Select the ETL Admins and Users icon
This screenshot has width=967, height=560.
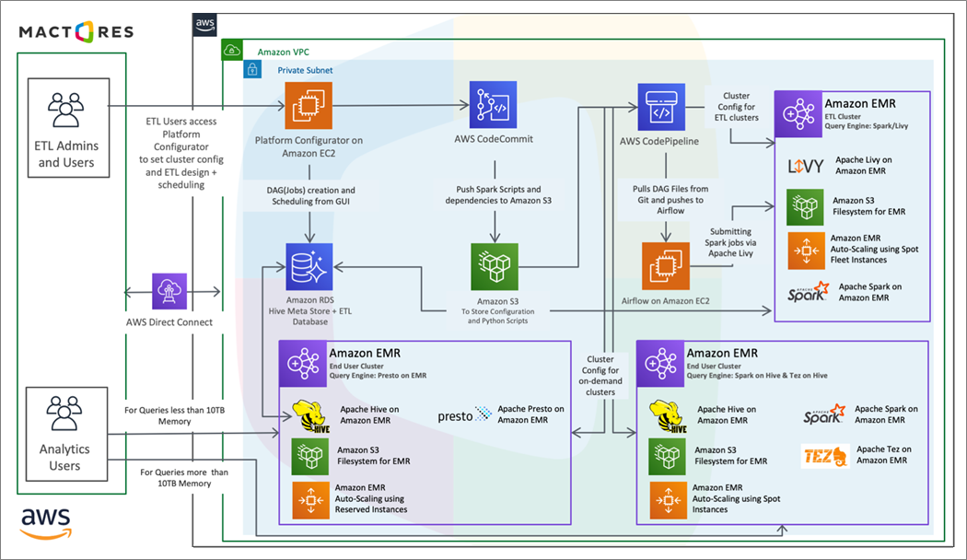pos(66,110)
